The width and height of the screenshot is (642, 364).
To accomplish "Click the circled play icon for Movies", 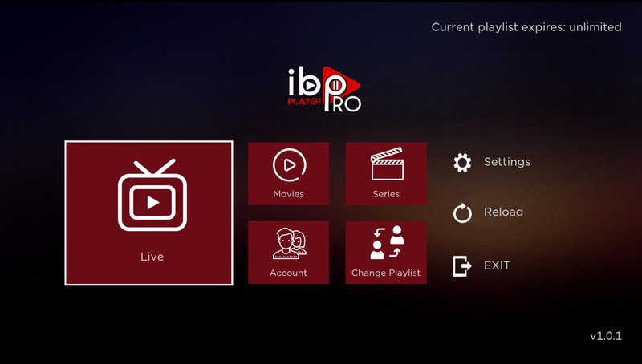I will point(288,166).
